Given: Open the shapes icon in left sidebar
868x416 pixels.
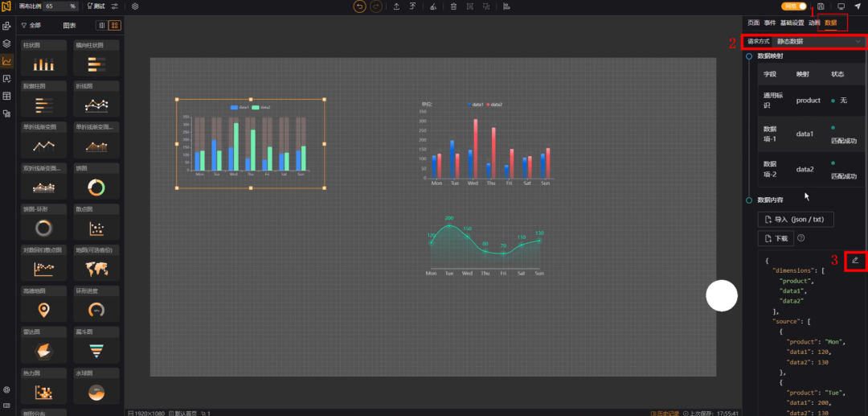Looking at the screenshot, I should tap(6, 113).
